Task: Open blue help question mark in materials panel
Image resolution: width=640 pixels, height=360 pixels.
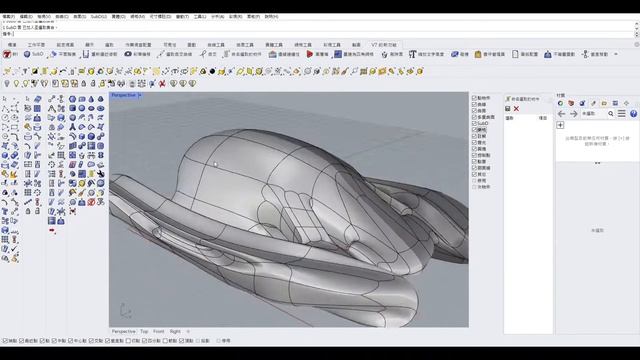Action: (x=633, y=114)
